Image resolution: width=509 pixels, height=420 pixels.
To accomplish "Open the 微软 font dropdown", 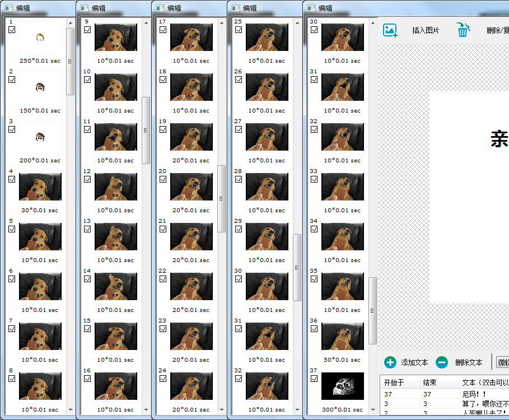I will click(502, 362).
